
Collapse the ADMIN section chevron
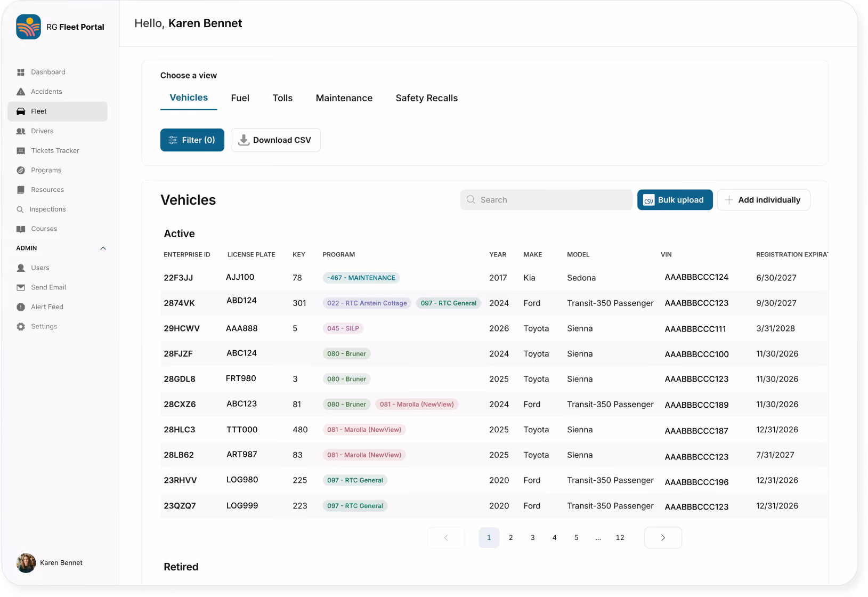103,248
